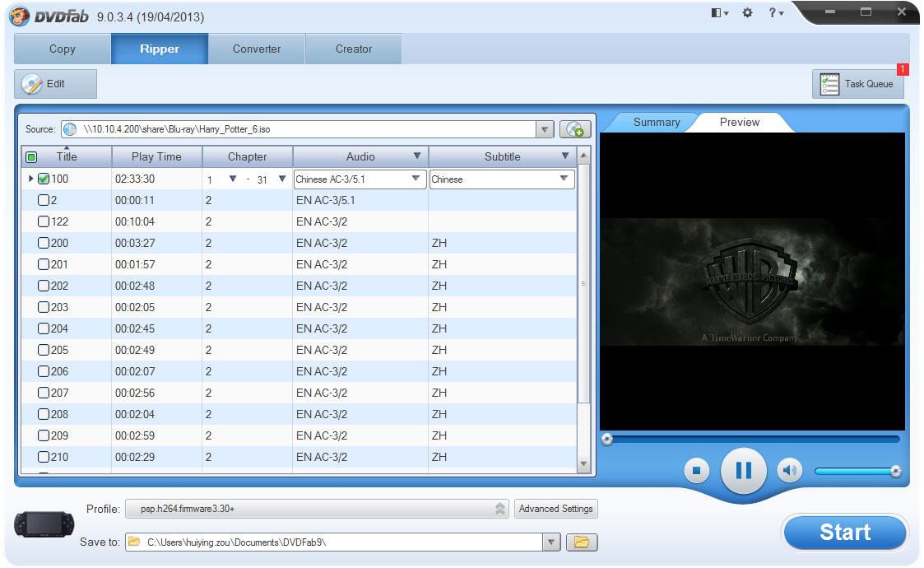Toggle select-all checkbox in Title header
Viewport: 924px width, 568px height.
click(x=32, y=157)
